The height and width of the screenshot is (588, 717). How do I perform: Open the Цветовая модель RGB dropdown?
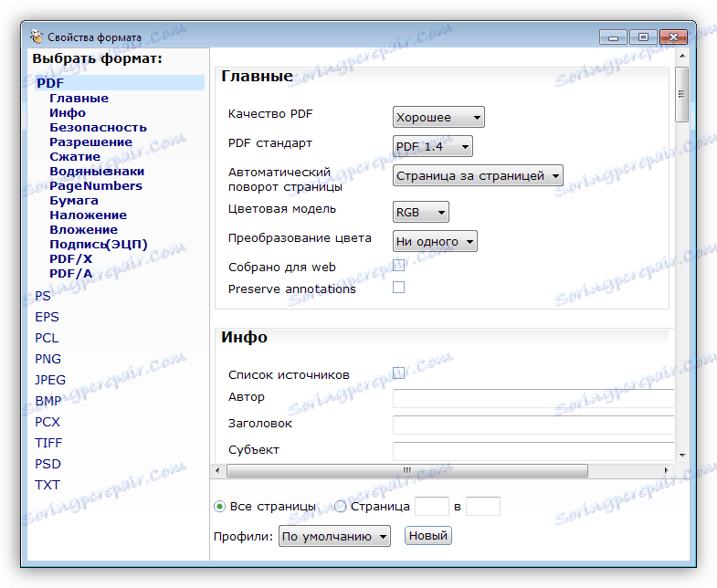(x=421, y=212)
